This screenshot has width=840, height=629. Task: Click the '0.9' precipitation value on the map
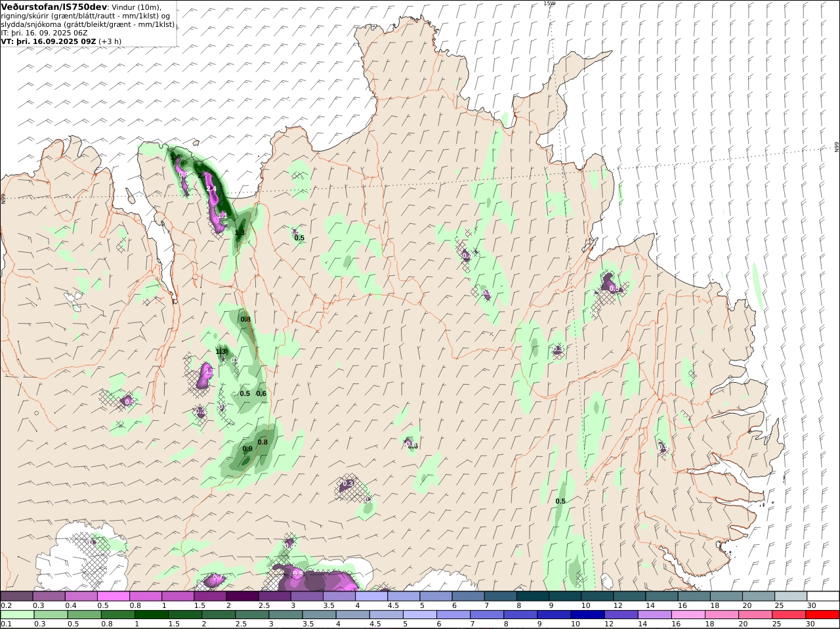247,449
